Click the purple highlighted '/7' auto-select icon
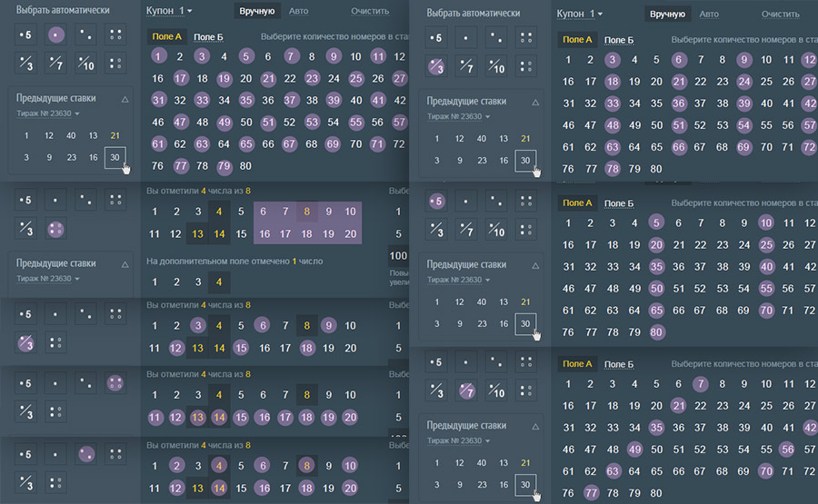 (x=465, y=390)
